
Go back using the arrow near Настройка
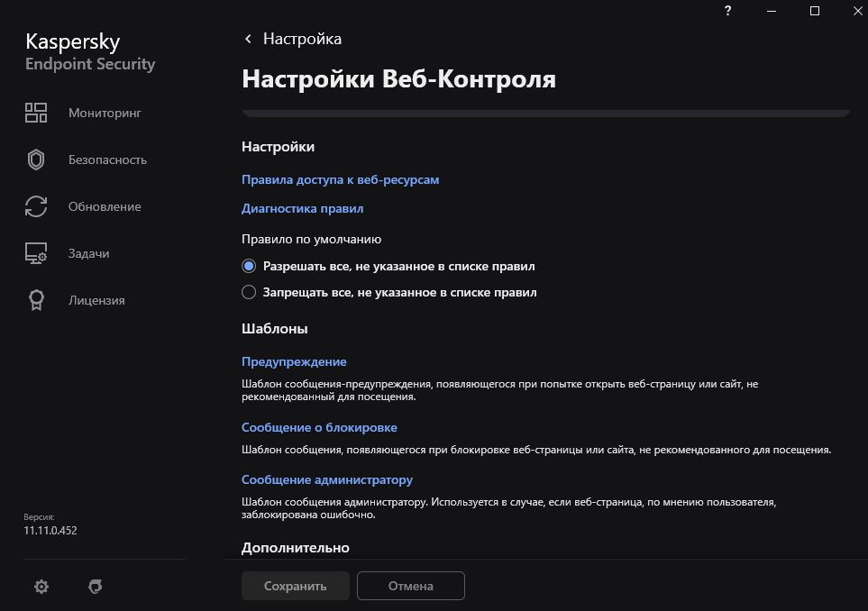point(248,39)
